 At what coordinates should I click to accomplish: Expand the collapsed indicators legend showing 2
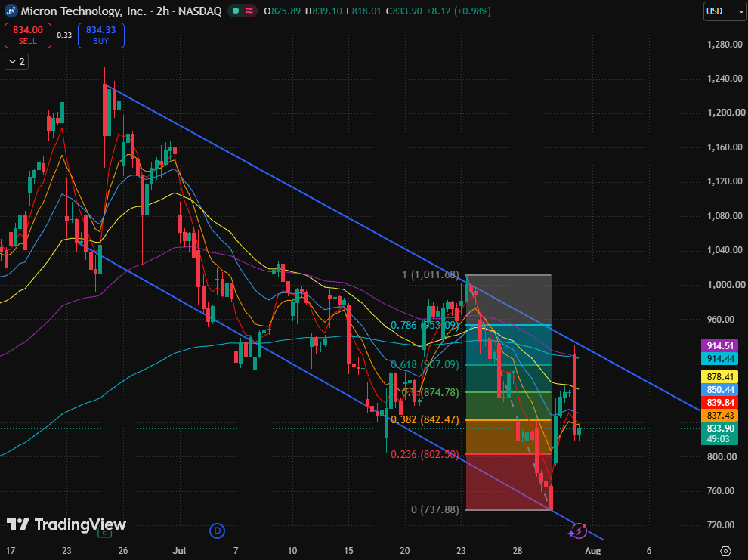click(17, 61)
